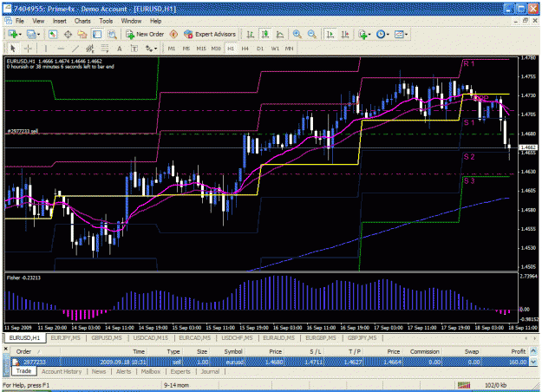Viewport: 542px width, 392px height.
Task: Zoom out on the chart
Action: click(312, 34)
